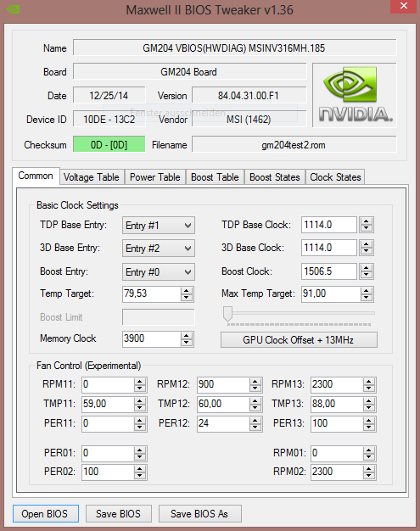Image resolution: width=420 pixels, height=531 pixels.
Task: Increase RPM13 with up arrow
Action: pos(368,382)
